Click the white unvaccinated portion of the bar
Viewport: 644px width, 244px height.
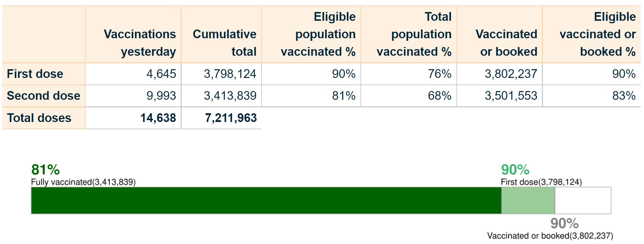point(583,200)
